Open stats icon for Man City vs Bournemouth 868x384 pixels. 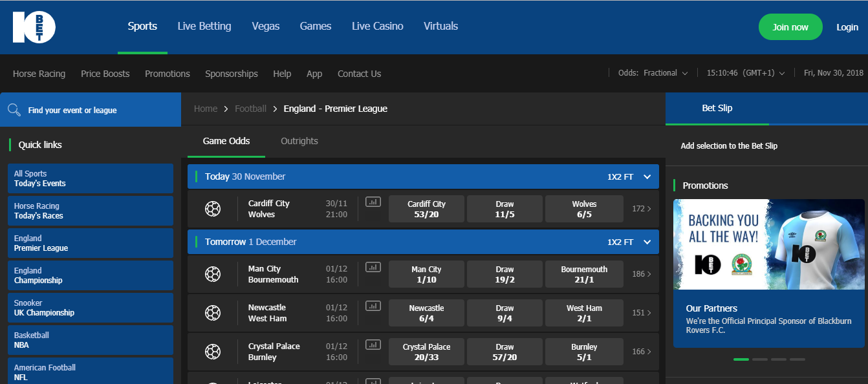[x=373, y=267]
